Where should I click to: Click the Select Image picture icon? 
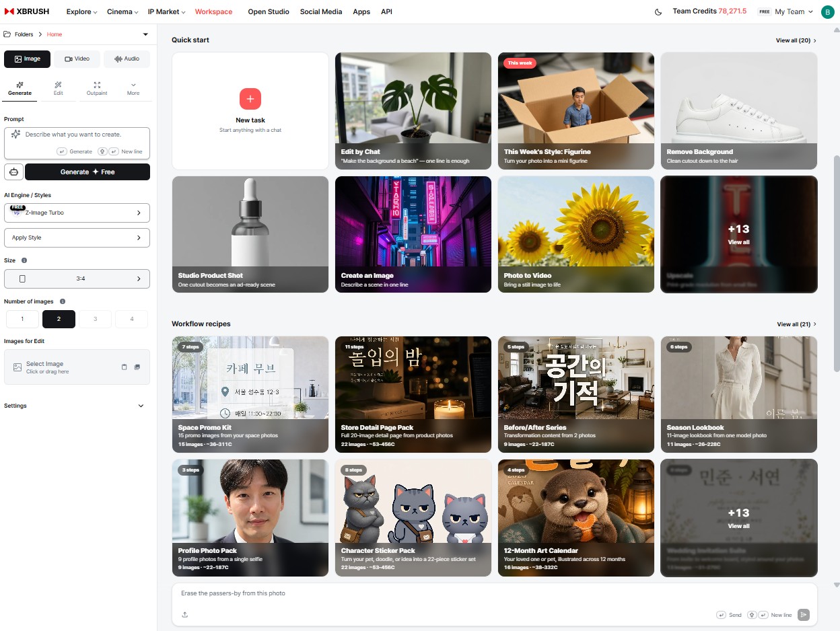point(17,367)
